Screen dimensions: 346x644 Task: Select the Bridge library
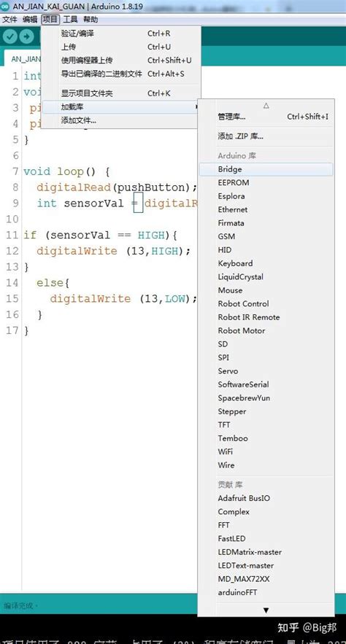[266, 169]
